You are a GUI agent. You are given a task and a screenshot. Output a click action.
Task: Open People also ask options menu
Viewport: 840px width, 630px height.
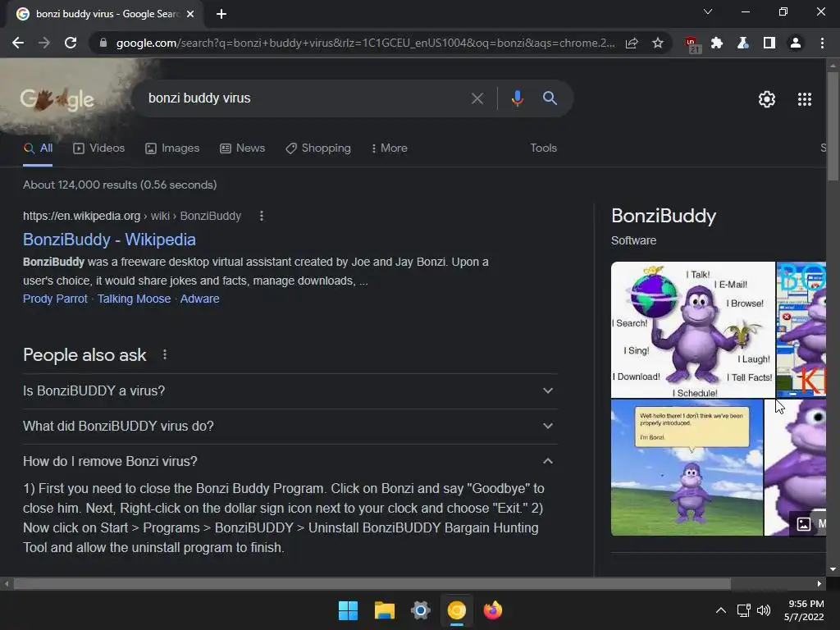[x=165, y=354]
